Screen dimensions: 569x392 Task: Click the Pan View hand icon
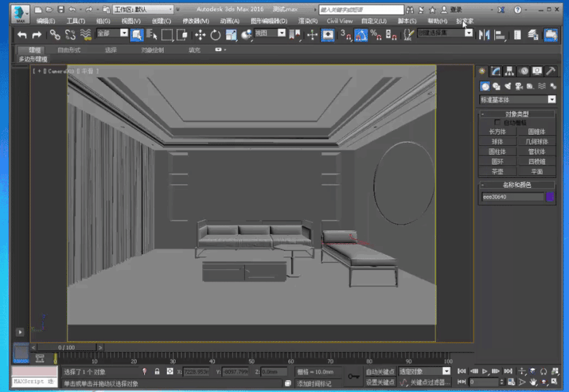coord(533,382)
